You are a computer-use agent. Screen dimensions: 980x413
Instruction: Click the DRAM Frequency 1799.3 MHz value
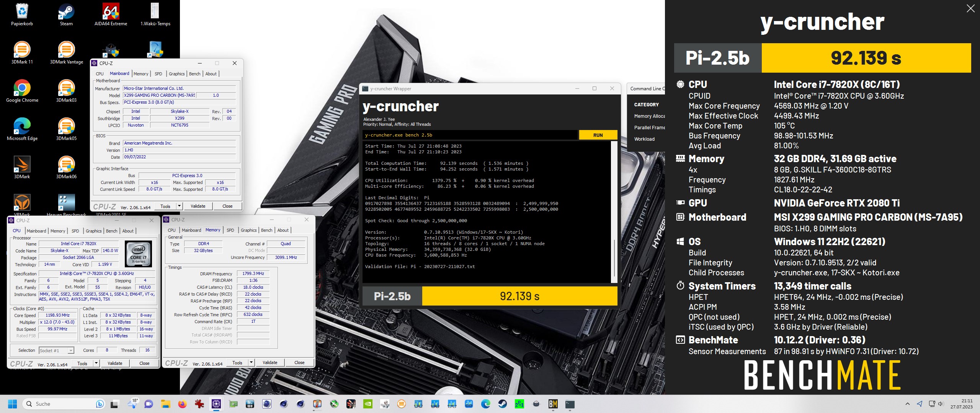(x=253, y=273)
